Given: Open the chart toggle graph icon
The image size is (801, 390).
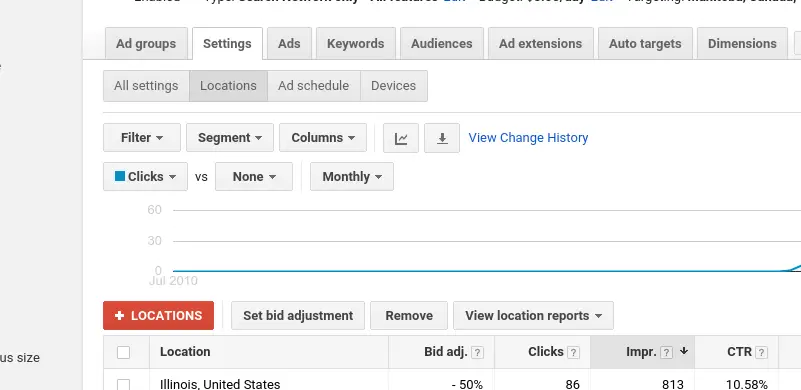Looking at the screenshot, I should click(x=401, y=138).
